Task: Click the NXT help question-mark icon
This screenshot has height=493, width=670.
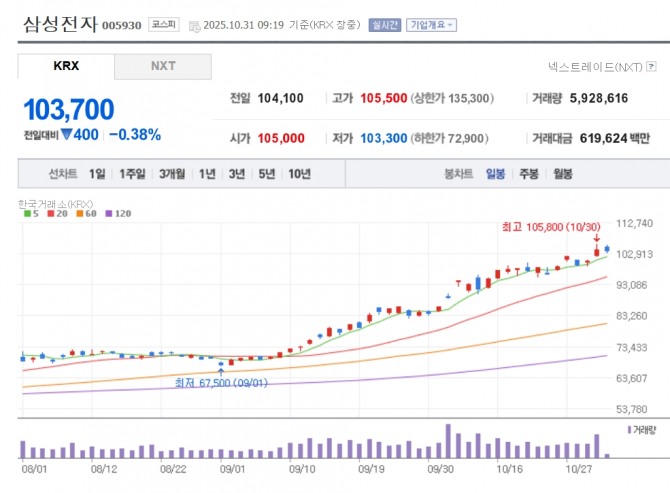Action: tap(650, 68)
